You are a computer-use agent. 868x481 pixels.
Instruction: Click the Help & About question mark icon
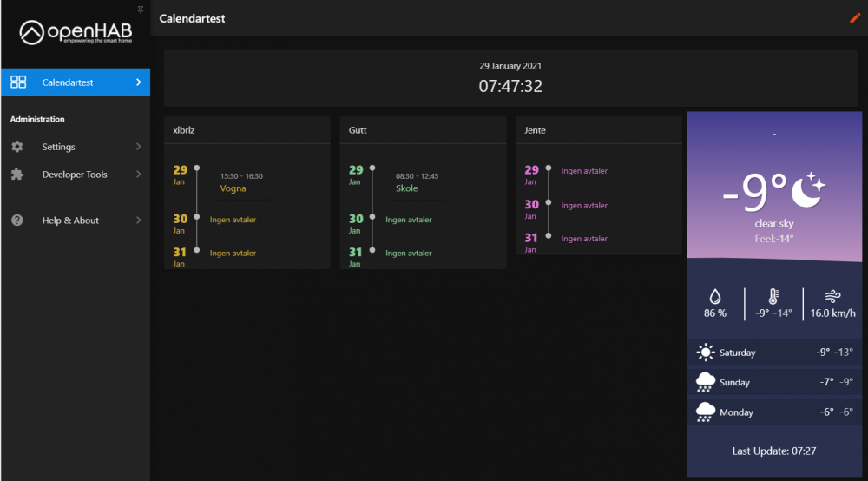17,221
